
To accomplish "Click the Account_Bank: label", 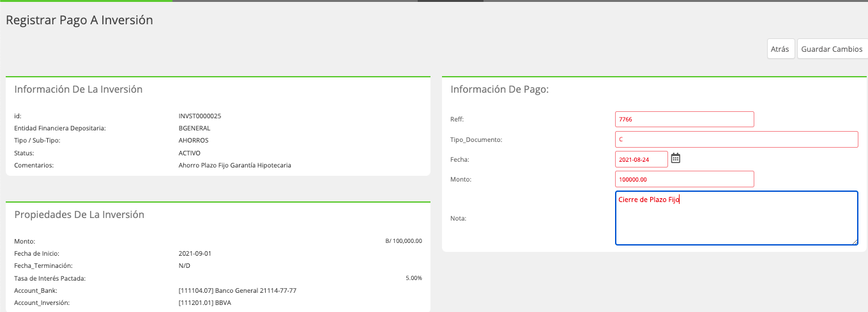I will tap(35, 290).
